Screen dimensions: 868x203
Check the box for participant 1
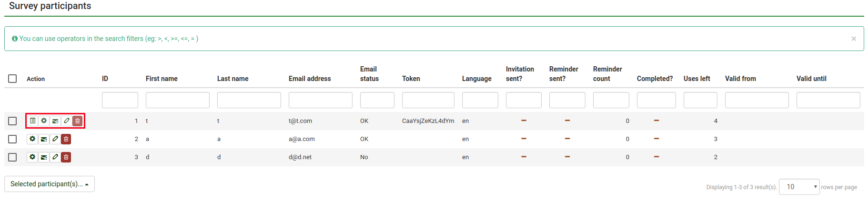coord(12,121)
